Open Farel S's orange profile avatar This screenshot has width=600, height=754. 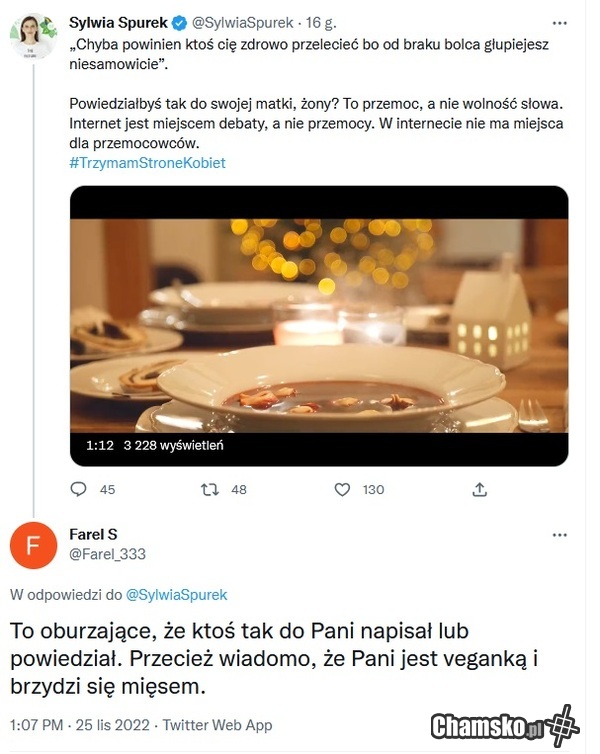(33, 544)
